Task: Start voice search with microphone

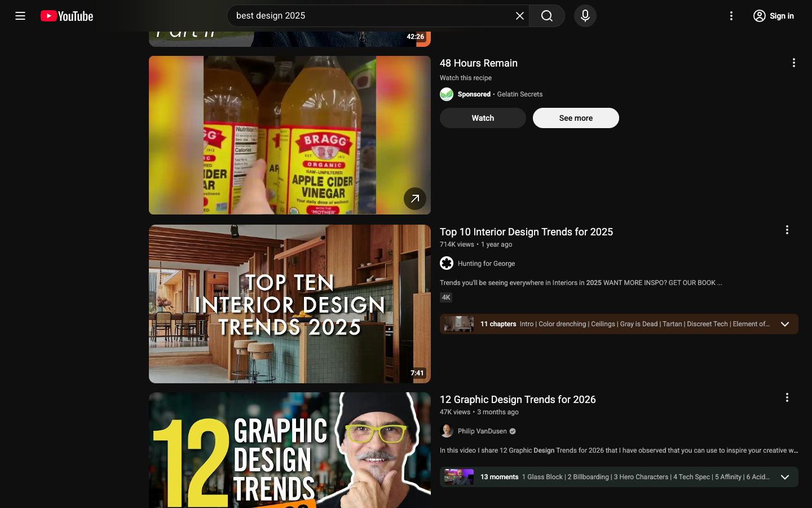Action: pyautogui.click(x=585, y=16)
